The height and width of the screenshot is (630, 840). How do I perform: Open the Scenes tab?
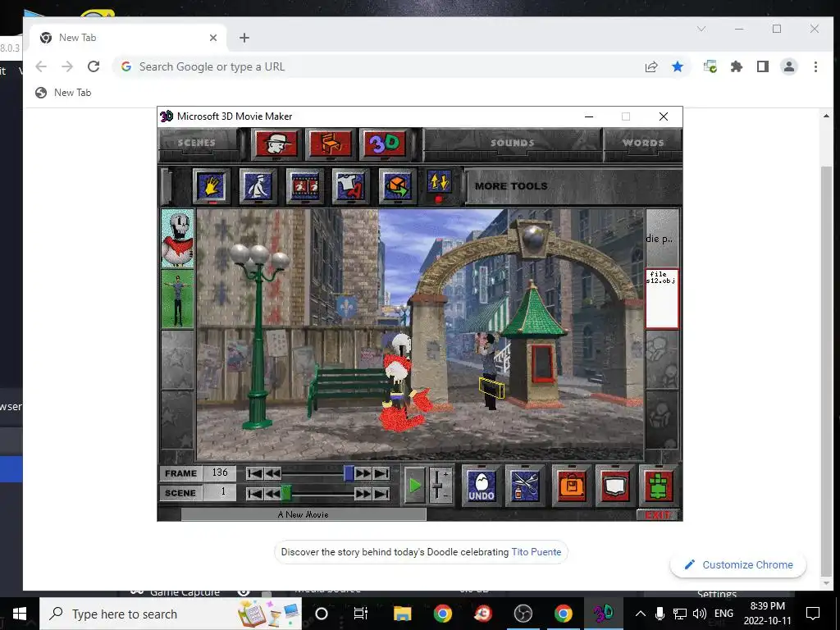[197, 143]
